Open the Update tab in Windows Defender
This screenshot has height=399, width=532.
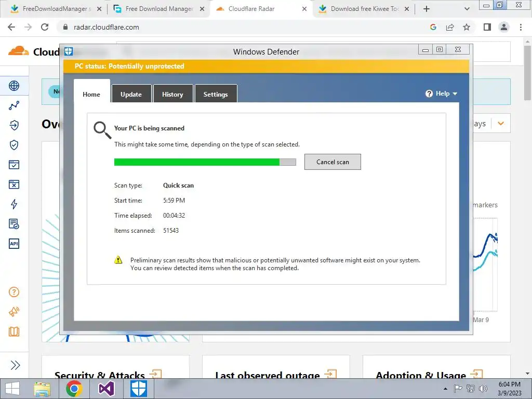(x=131, y=94)
